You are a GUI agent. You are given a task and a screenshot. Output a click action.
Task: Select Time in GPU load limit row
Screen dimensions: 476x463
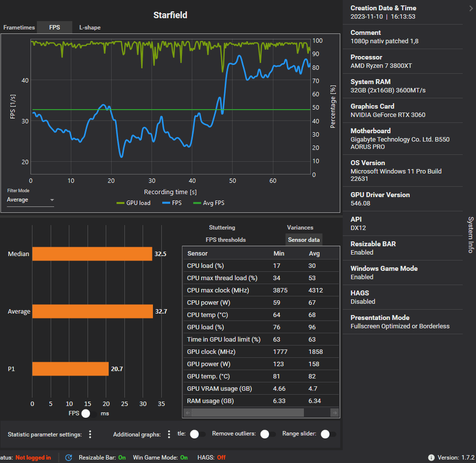pos(261,340)
